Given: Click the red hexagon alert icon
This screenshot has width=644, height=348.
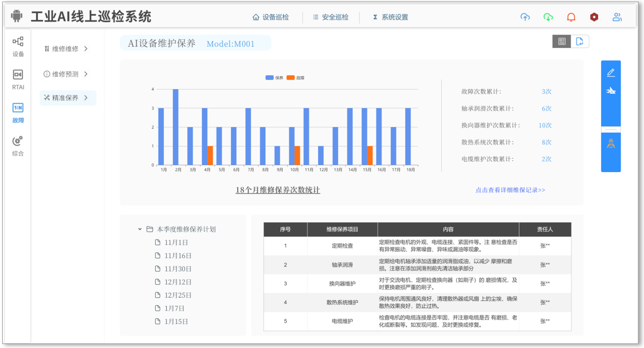Looking at the screenshot, I should tap(594, 17).
